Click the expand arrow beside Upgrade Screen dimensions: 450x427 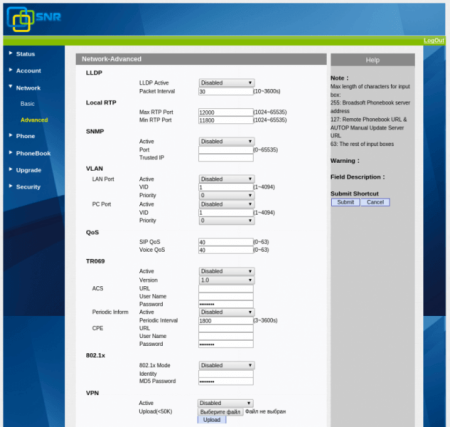(10, 169)
